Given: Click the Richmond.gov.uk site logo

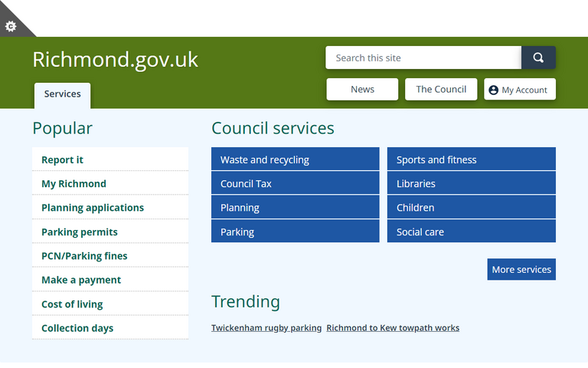Looking at the screenshot, I should [115, 59].
